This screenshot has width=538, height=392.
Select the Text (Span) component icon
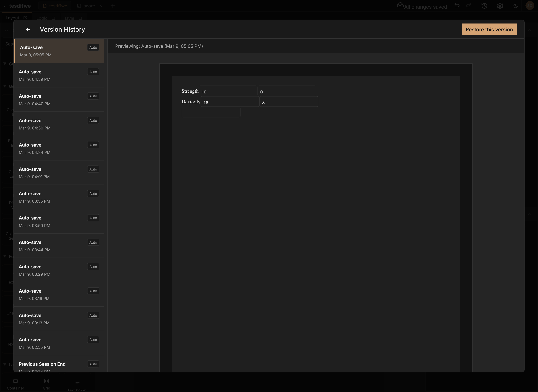pyautogui.click(x=77, y=383)
